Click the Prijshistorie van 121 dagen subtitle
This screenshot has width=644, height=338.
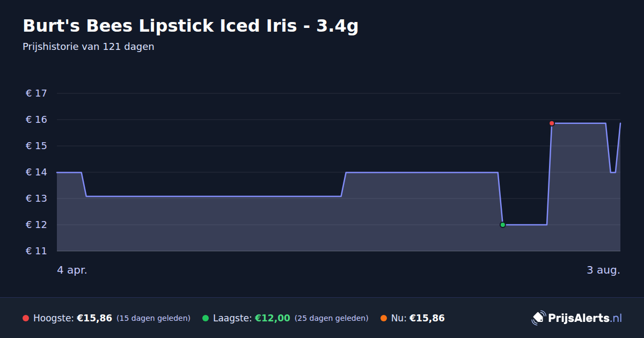tap(89, 47)
